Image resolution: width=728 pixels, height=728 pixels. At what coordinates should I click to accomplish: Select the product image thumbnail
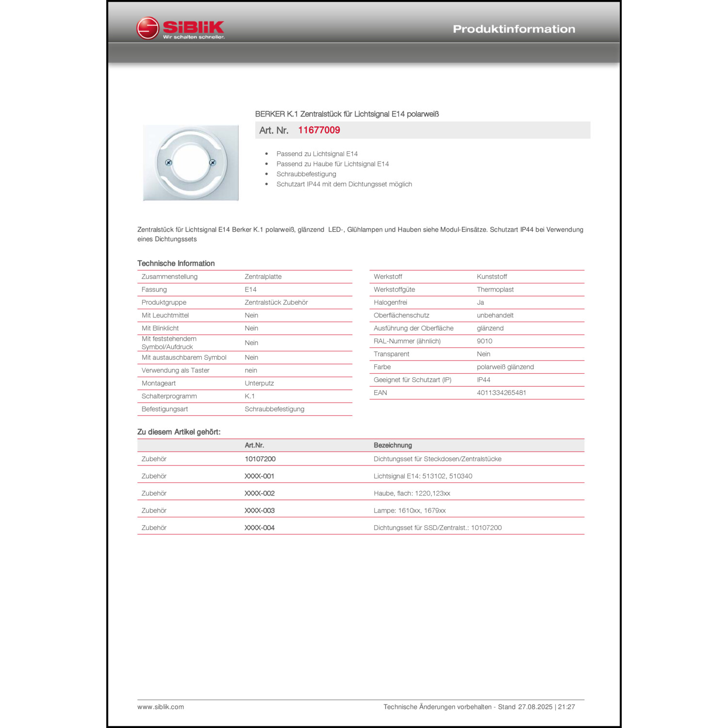(x=190, y=164)
